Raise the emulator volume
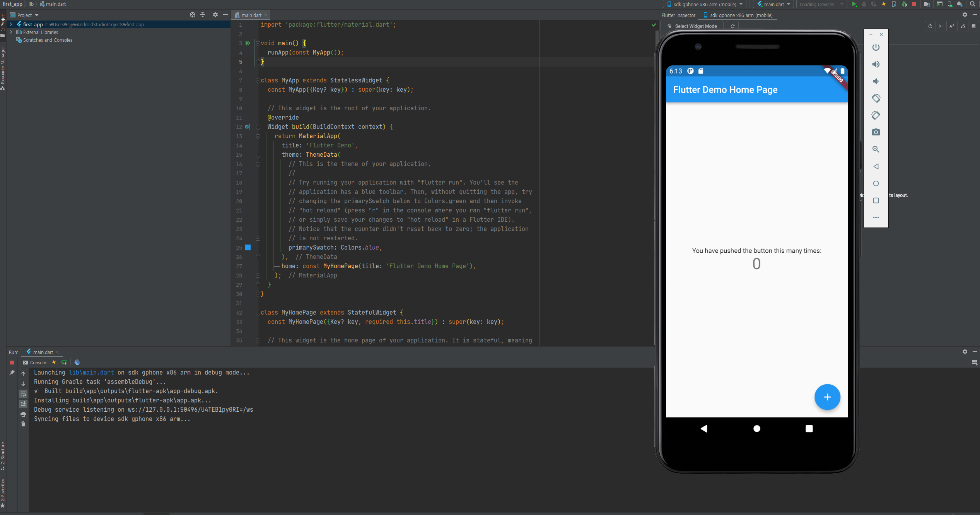The height and width of the screenshot is (515, 980). coord(876,64)
